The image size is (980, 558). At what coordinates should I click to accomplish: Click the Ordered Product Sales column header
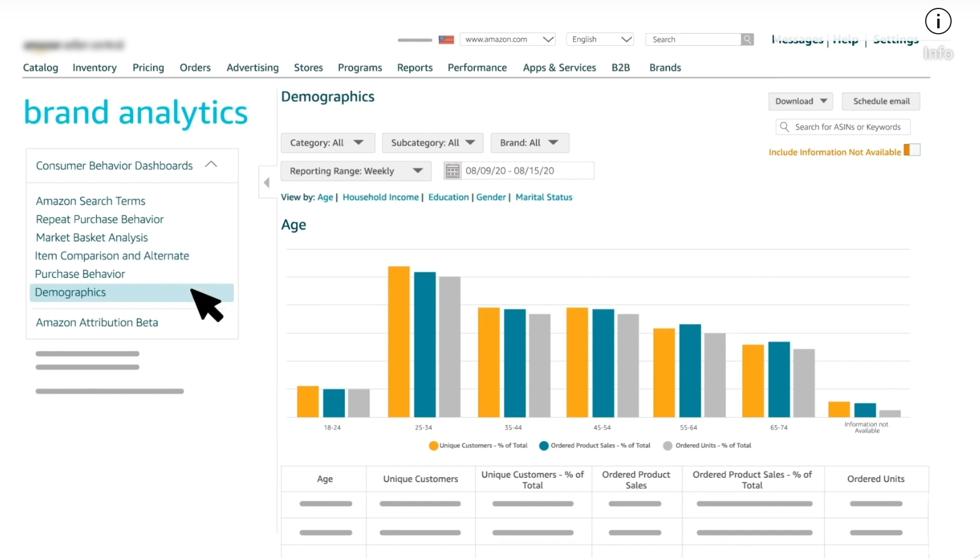tap(636, 480)
